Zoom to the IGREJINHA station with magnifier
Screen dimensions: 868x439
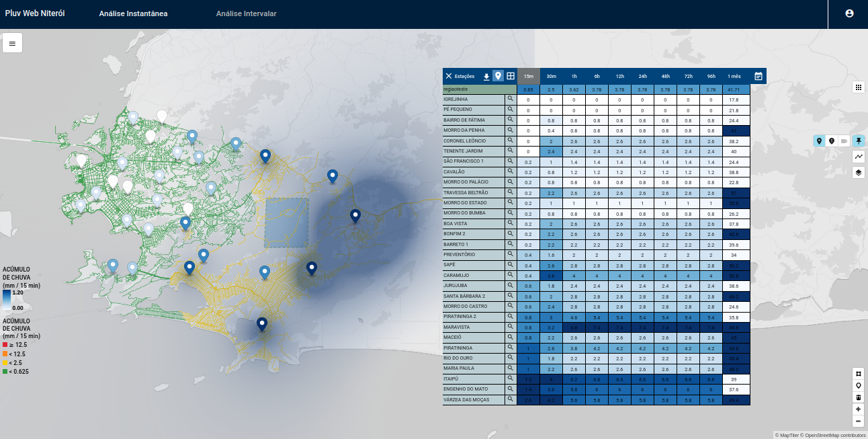point(511,99)
